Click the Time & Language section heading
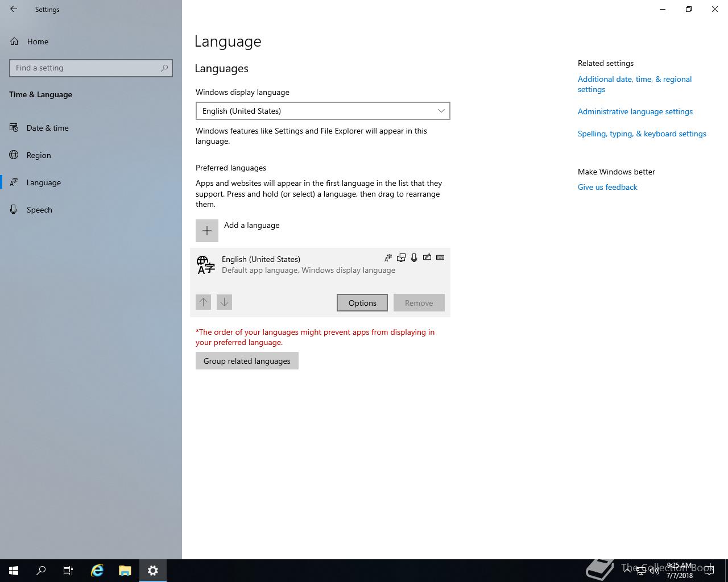Screen dimensions: 728x582 [41, 94]
